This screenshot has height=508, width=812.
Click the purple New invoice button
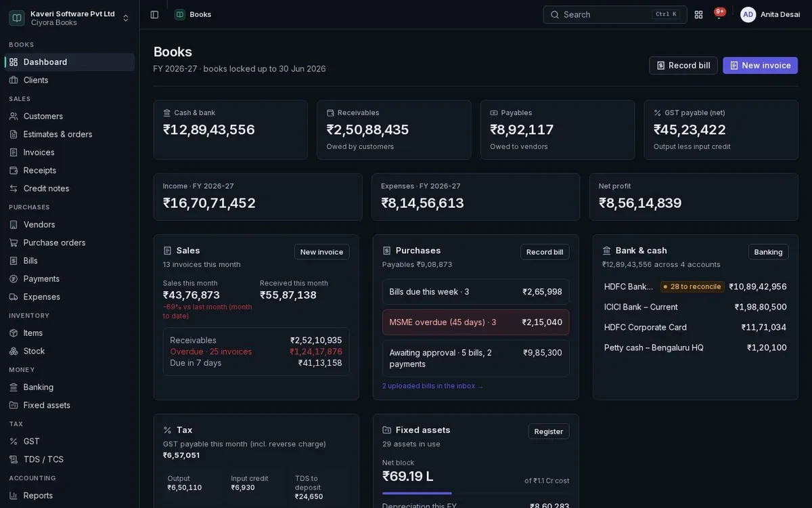761,66
